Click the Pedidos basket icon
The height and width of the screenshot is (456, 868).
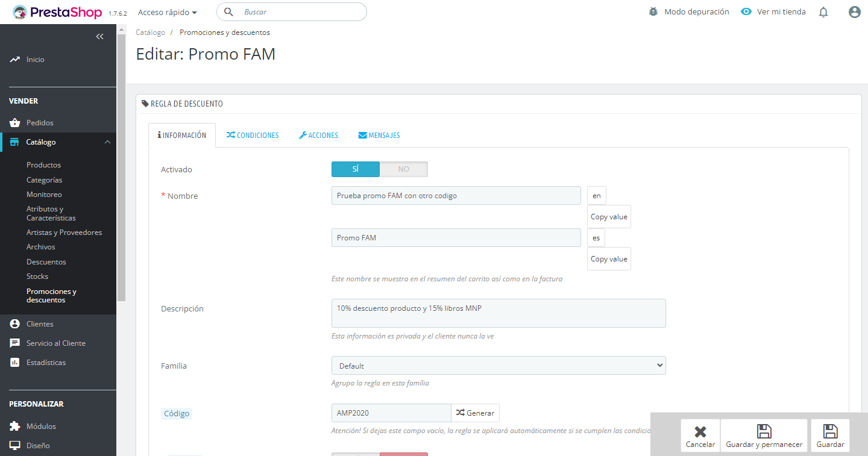[15, 123]
